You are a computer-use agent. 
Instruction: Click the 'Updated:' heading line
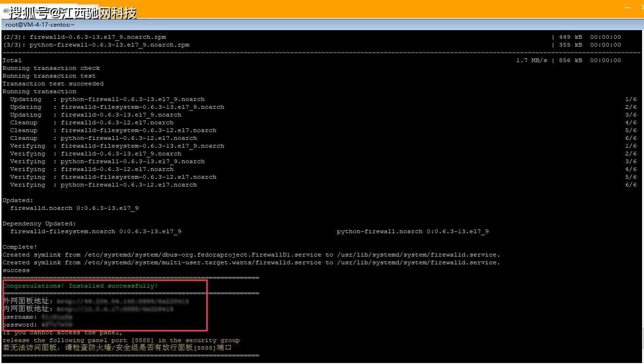[18, 200]
